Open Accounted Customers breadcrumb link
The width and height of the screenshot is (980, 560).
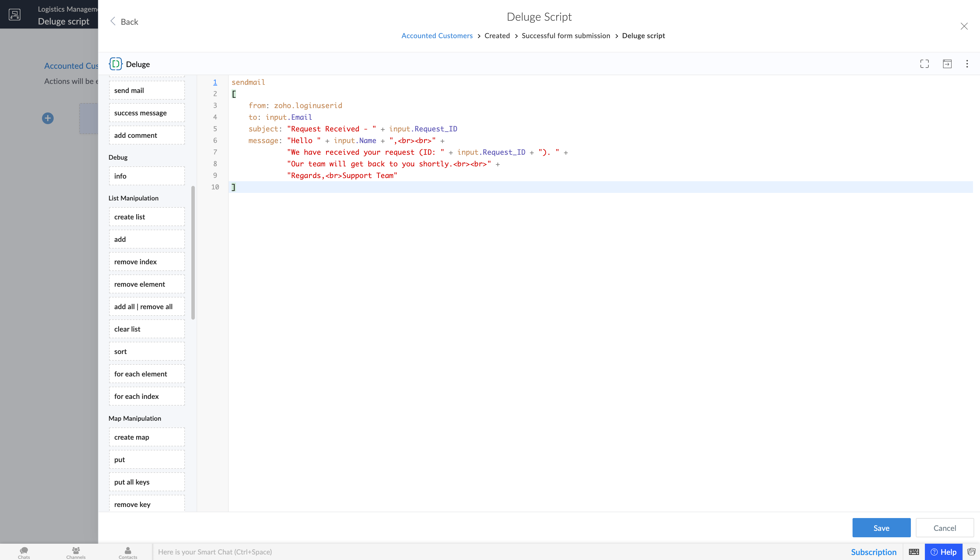pos(437,35)
